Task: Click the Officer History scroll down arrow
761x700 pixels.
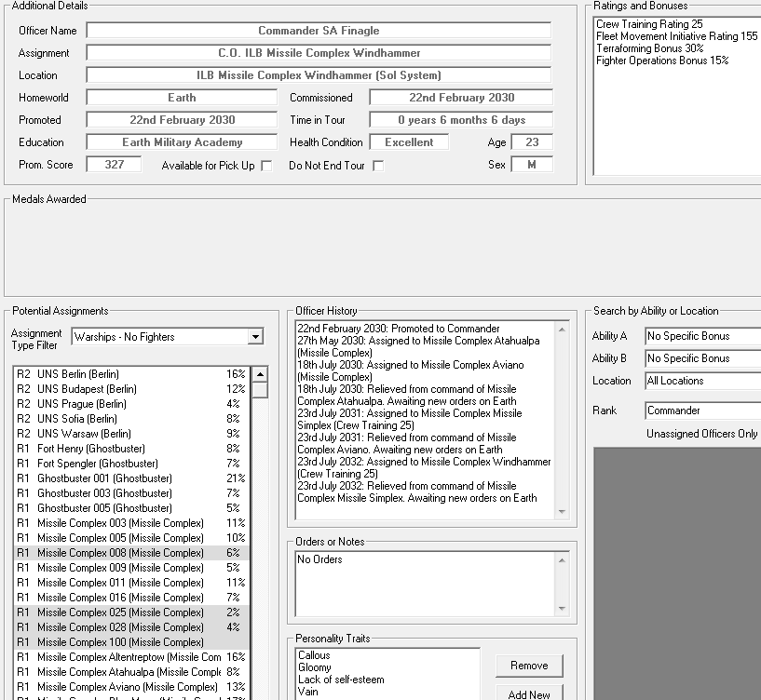Action: pyautogui.click(x=562, y=512)
